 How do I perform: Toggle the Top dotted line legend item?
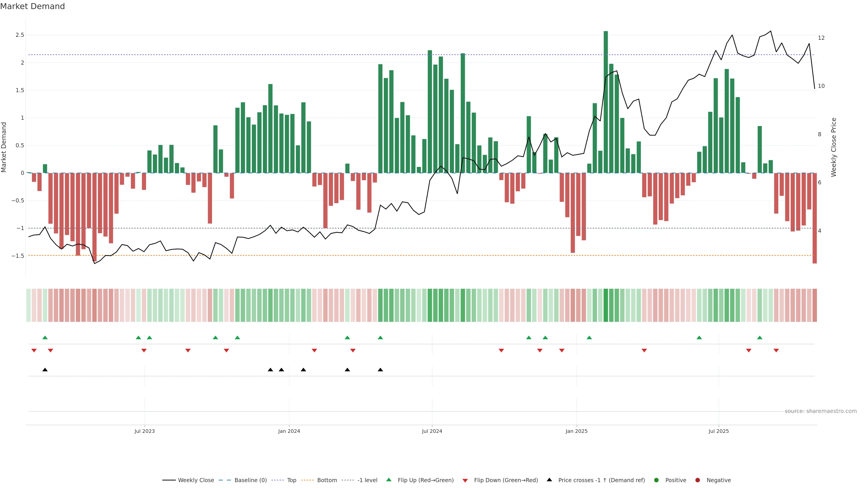click(x=291, y=480)
